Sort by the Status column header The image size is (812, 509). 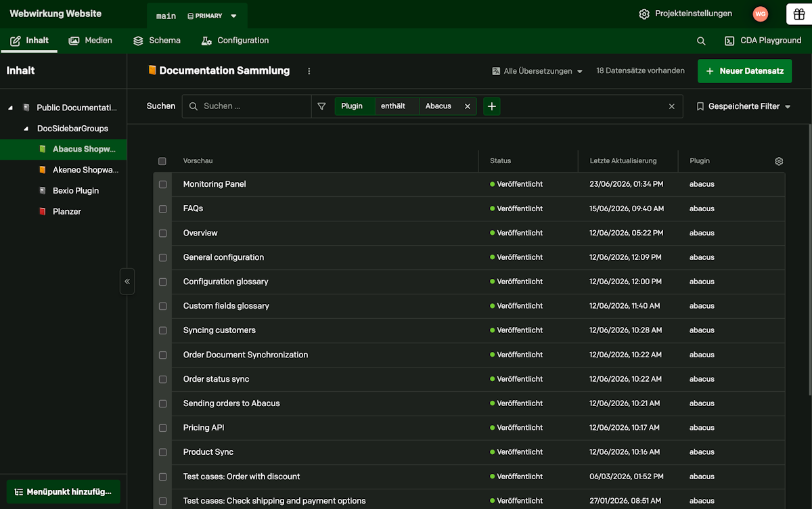click(x=501, y=161)
